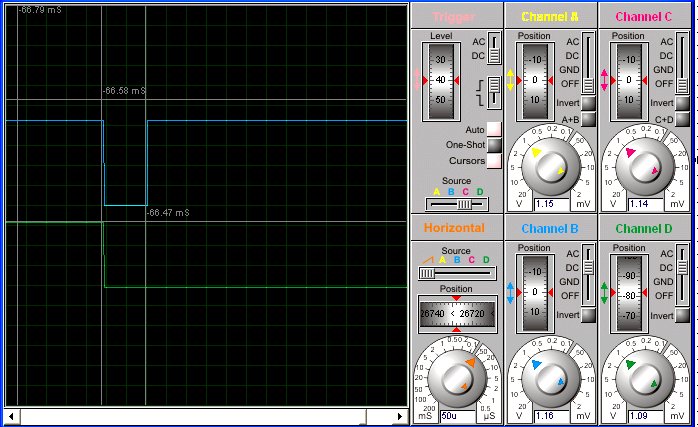Toggle Channel B Invert button
The height and width of the screenshot is (427, 698).
point(588,315)
